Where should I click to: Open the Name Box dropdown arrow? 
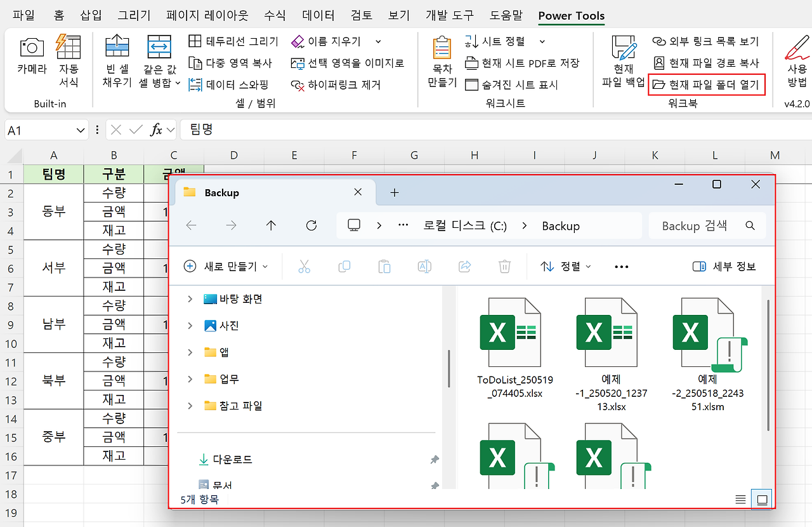tap(81, 130)
